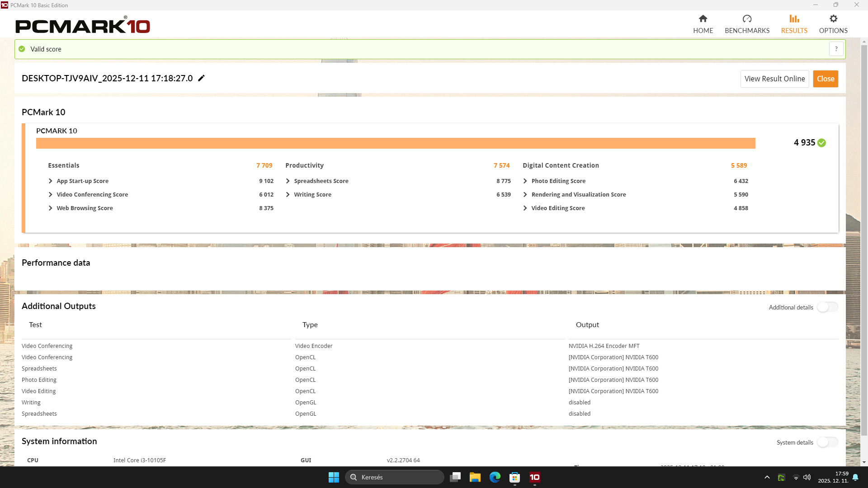Click the vertical scrollbar on the right

(864, 239)
